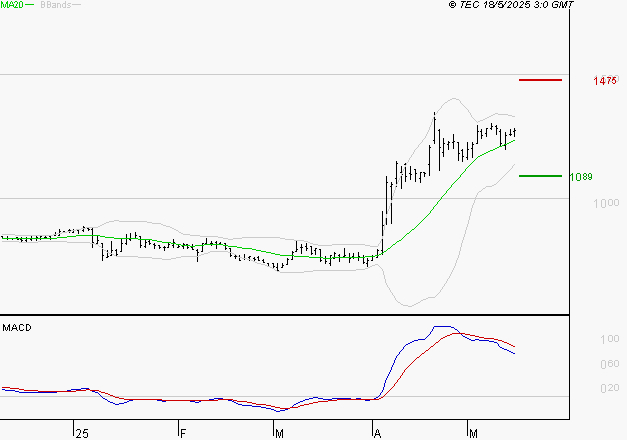Click the last M month marker (May)

tap(473, 434)
